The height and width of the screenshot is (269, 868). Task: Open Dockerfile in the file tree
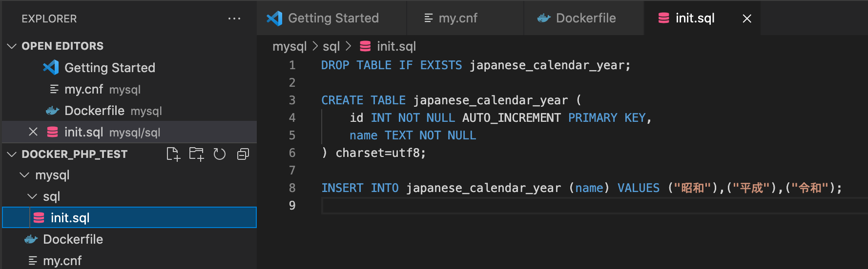129,239
